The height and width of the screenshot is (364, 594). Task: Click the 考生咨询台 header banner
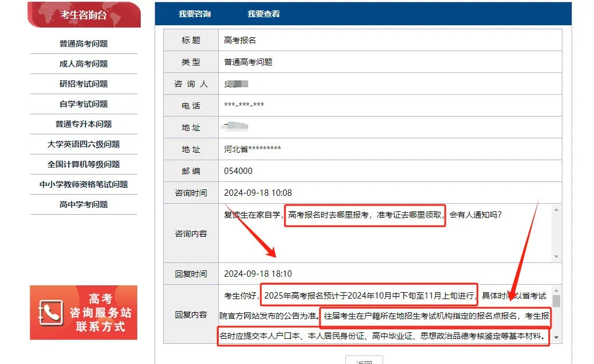click(84, 15)
